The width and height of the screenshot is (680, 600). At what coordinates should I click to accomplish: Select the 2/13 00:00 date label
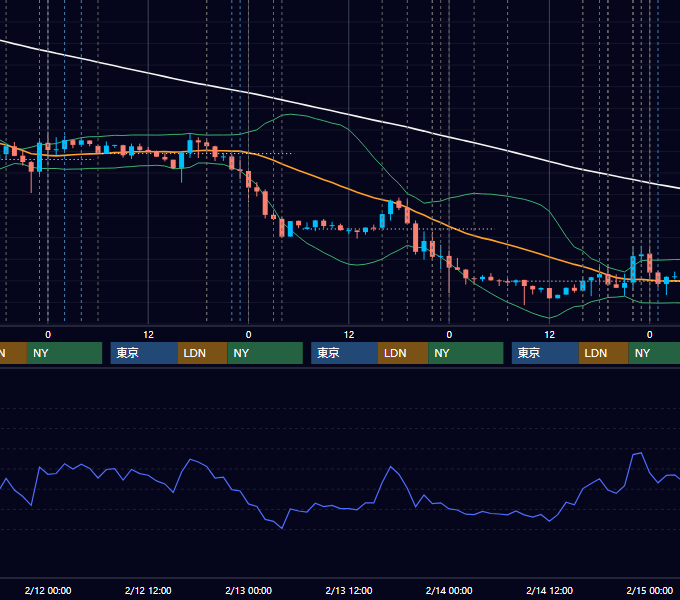click(x=248, y=590)
